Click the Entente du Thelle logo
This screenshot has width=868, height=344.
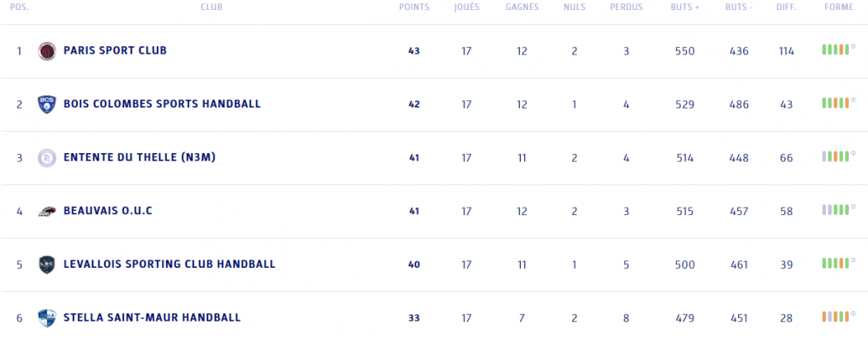47,158
